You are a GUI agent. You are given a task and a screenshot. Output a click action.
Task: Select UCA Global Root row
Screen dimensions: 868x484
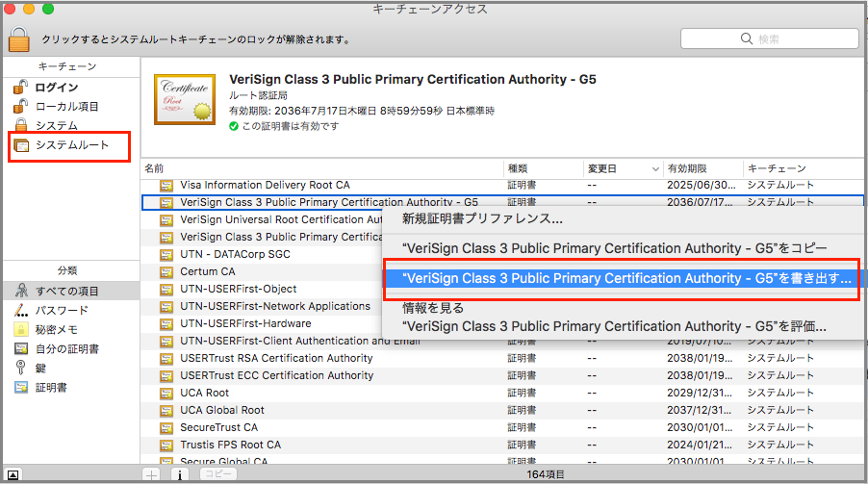(x=502, y=410)
